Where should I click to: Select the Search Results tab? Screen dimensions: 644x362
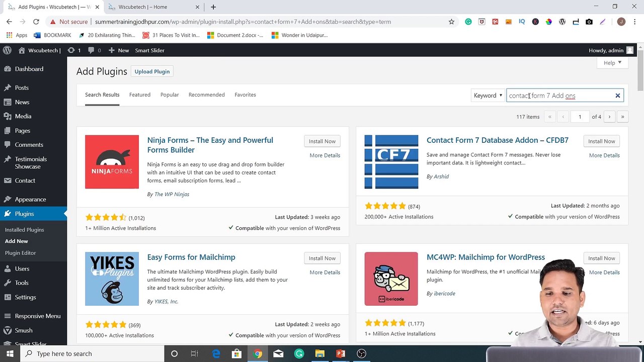coord(102,95)
